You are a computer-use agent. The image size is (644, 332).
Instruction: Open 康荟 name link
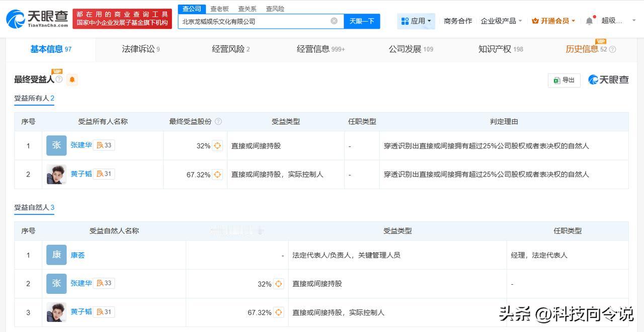[77, 255]
